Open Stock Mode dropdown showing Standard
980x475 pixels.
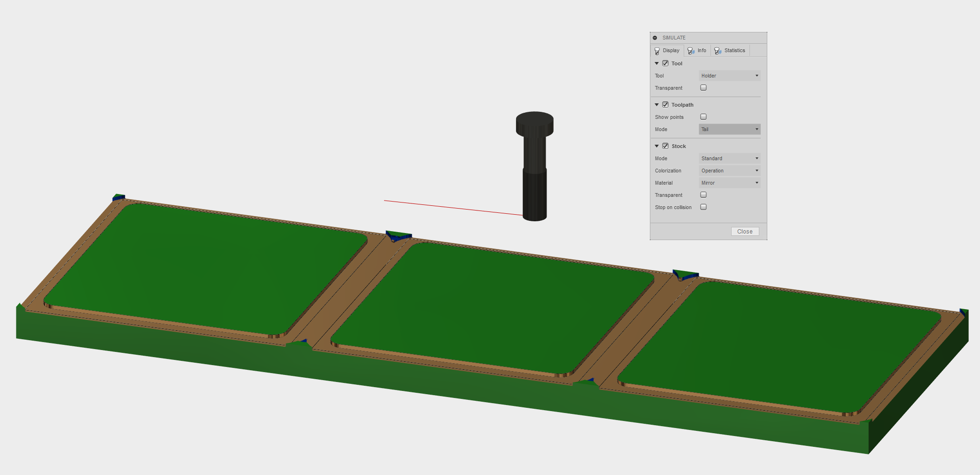click(x=729, y=158)
